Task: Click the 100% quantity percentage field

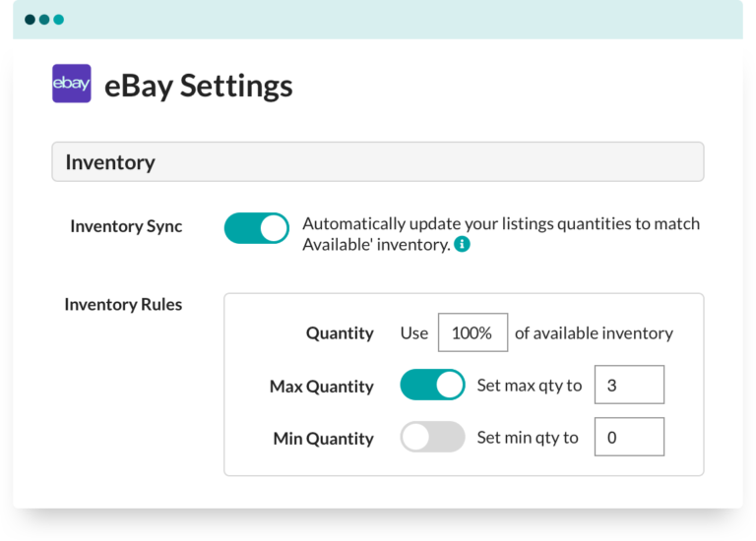Action: (x=472, y=332)
